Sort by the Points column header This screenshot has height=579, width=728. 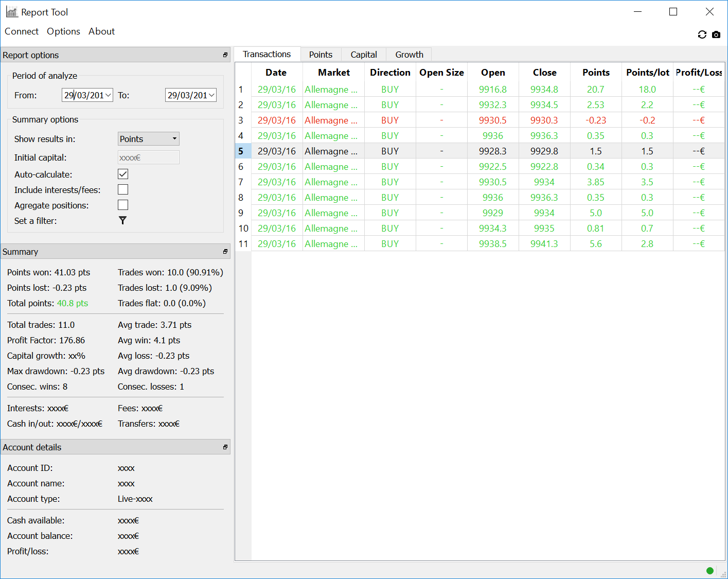tap(596, 73)
